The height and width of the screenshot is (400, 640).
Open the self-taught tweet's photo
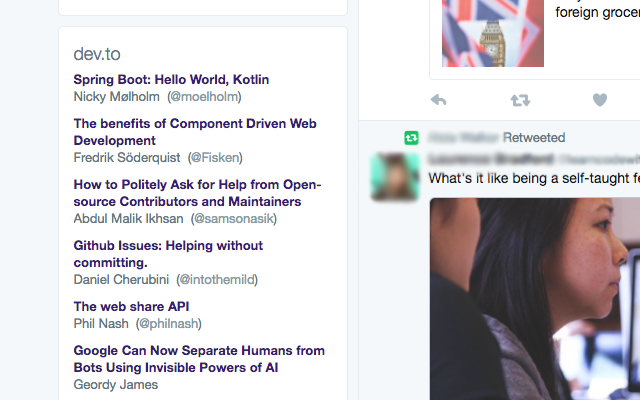535,300
